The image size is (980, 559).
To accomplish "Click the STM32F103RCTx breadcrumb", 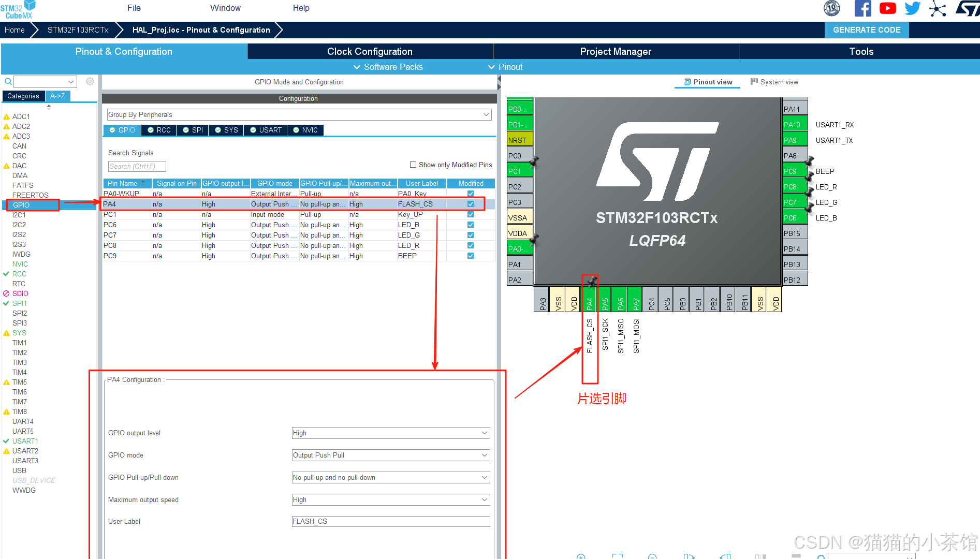I will tap(78, 30).
